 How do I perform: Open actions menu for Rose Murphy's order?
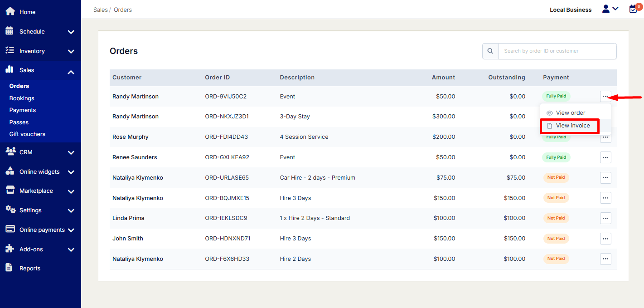(x=605, y=137)
